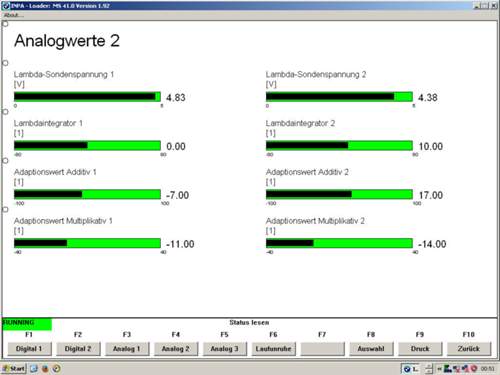Click the Lambdaintegrator 1 bar
The height and width of the screenshot is (375, 500).
[87, 146]
